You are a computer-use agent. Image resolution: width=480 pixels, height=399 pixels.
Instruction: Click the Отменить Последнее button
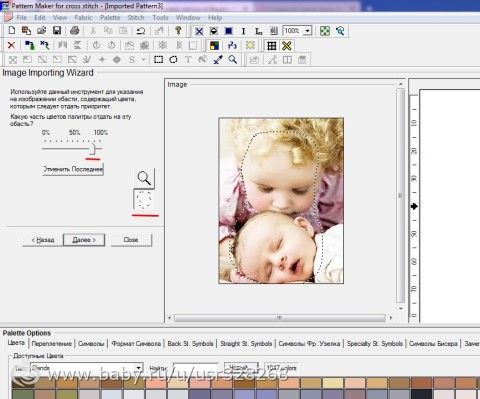[73, 169]
